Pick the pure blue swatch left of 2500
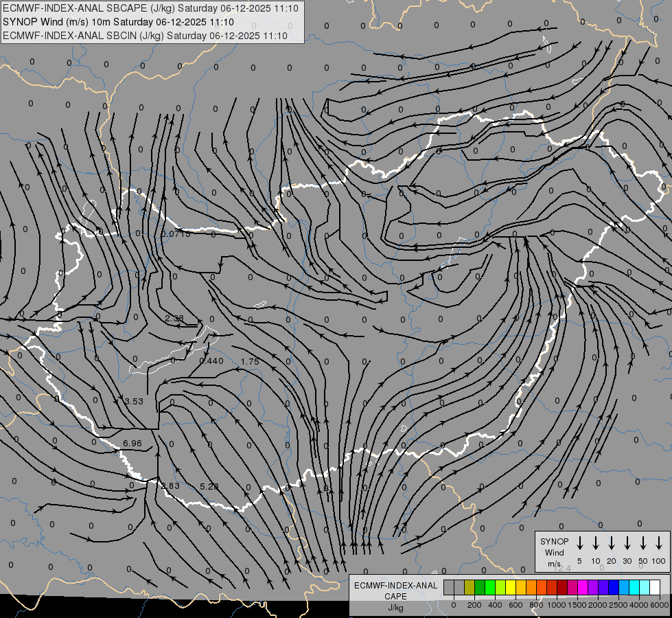 [614, 588]
